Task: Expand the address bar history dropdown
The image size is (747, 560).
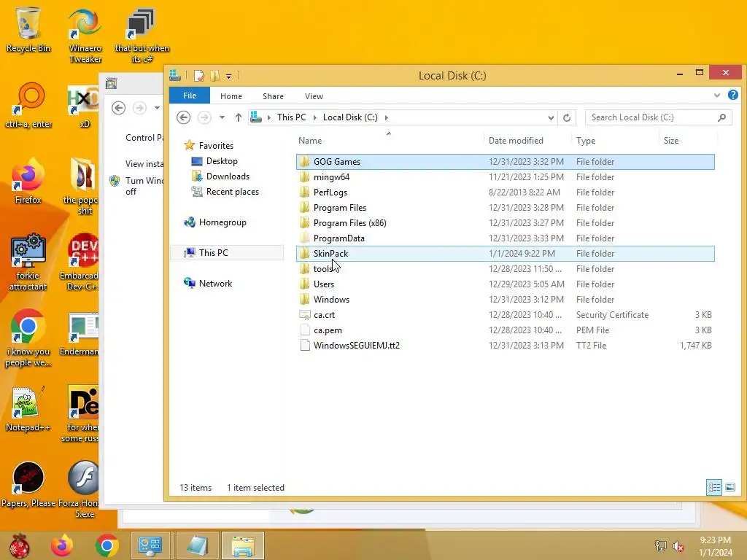Action: (x=551, y=117)
